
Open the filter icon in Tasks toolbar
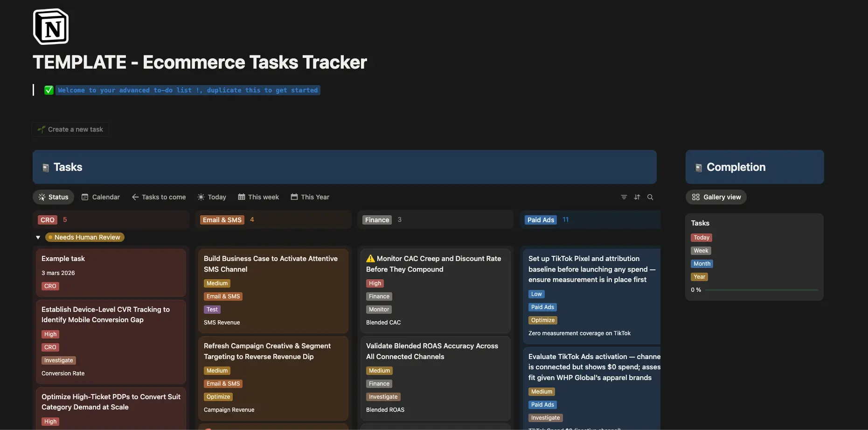[624, 197]
